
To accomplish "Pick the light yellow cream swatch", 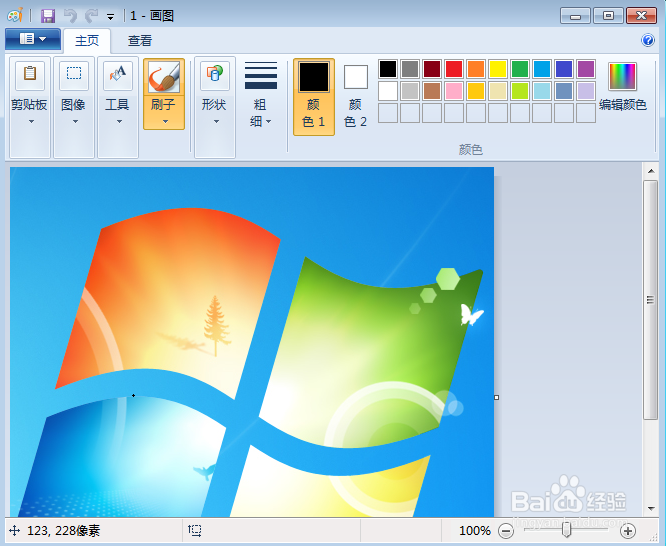I will [498, 91].
